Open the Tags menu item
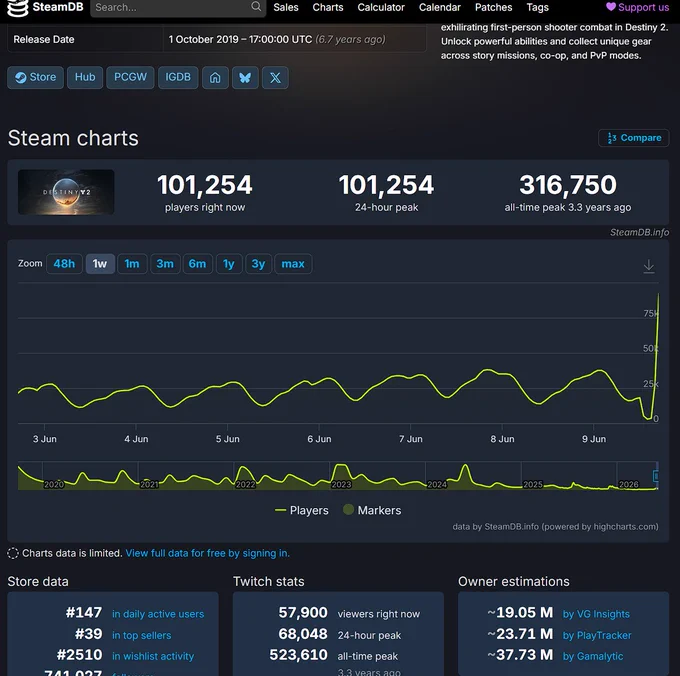 537,7
